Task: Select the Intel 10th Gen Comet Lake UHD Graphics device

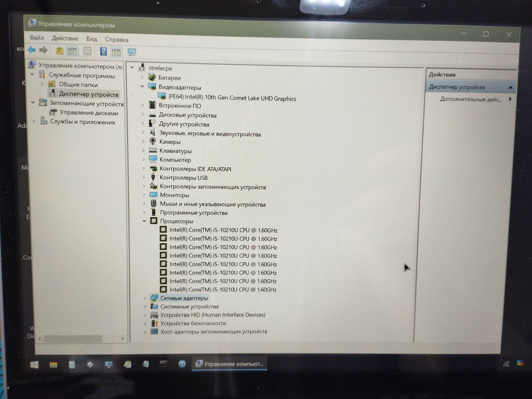Action: [x=232, y=98]
